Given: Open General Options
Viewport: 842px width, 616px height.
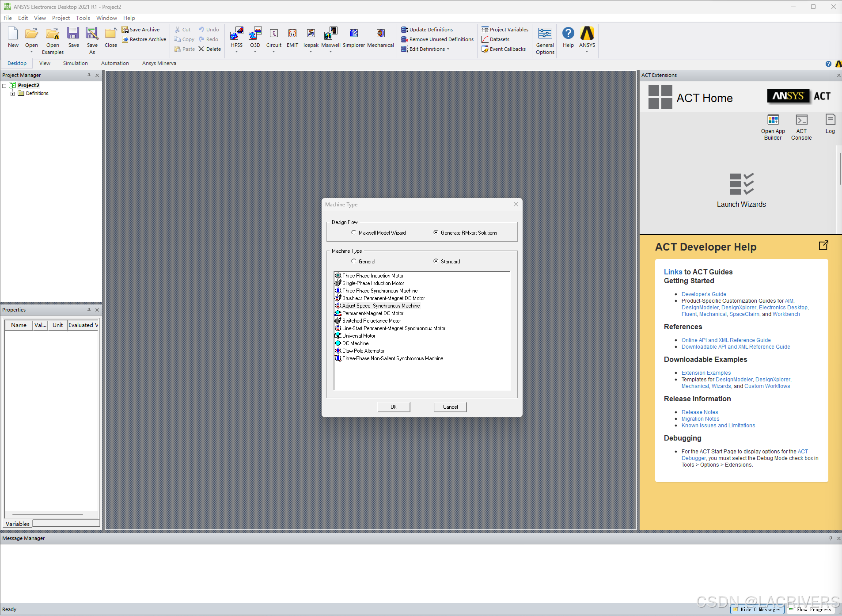Looking at the screenshot, I should 545,40.
